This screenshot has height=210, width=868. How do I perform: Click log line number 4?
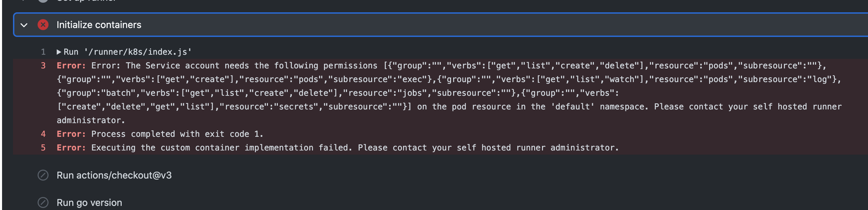(x=43, y=134)
